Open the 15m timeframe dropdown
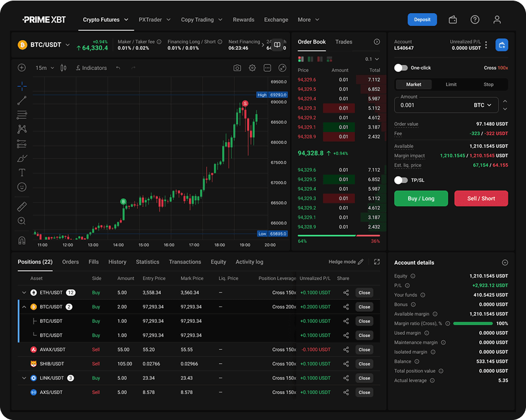Screen dimensions: 526x420 45,68
